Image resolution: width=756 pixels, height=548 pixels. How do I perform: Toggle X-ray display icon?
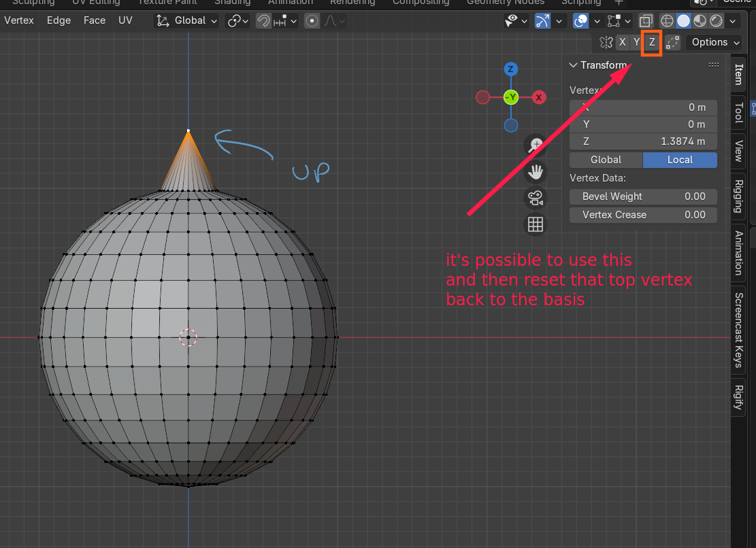coord(646,20)
